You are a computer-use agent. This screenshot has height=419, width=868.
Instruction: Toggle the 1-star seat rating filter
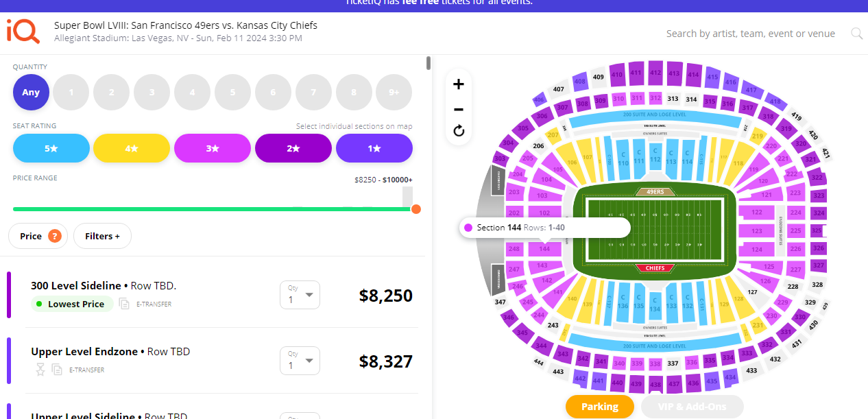coord(374,148)
